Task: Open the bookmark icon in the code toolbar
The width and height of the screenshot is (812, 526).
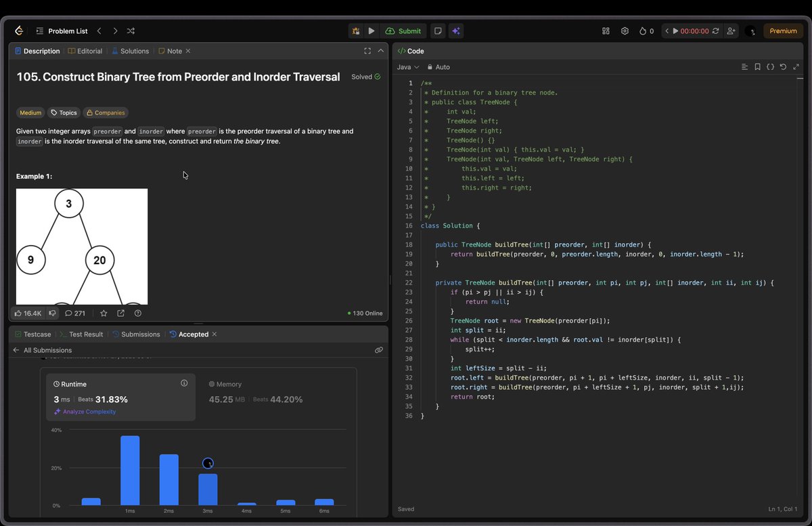Action: pyautogui.click(x=757, y=67)
